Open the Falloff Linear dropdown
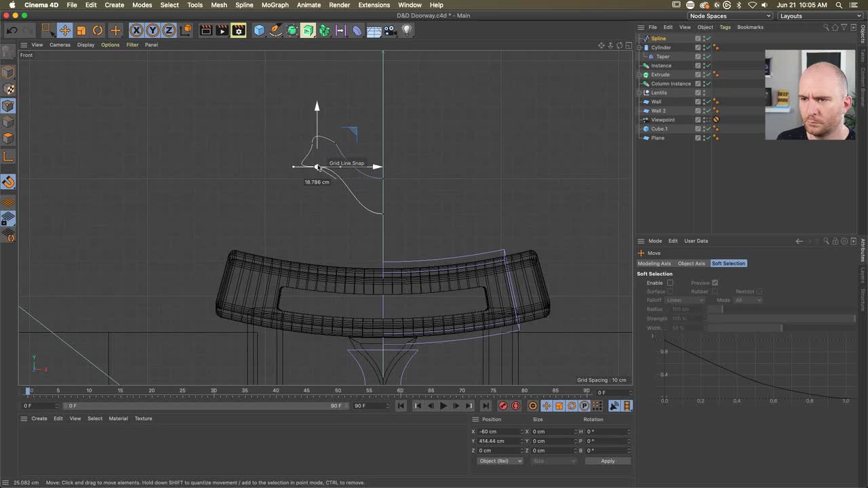868x488 pixels. point(685,300)
